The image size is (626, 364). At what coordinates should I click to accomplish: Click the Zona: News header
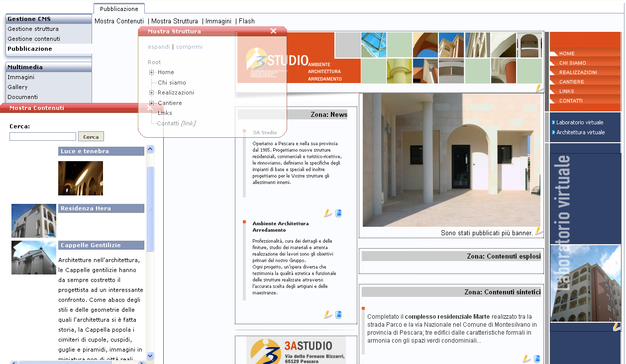tap(293, 114)
